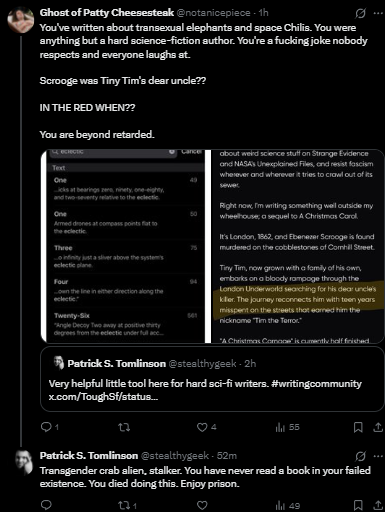Bookmark the first post
Screen dimensions: 385x512
(x=358, y=427)
